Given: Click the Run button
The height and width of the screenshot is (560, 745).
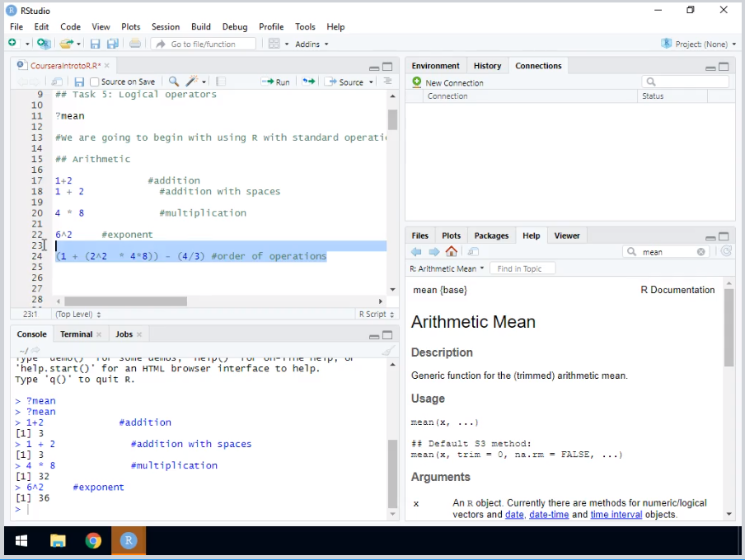Looking at the screenshot, I should point(276,82).
